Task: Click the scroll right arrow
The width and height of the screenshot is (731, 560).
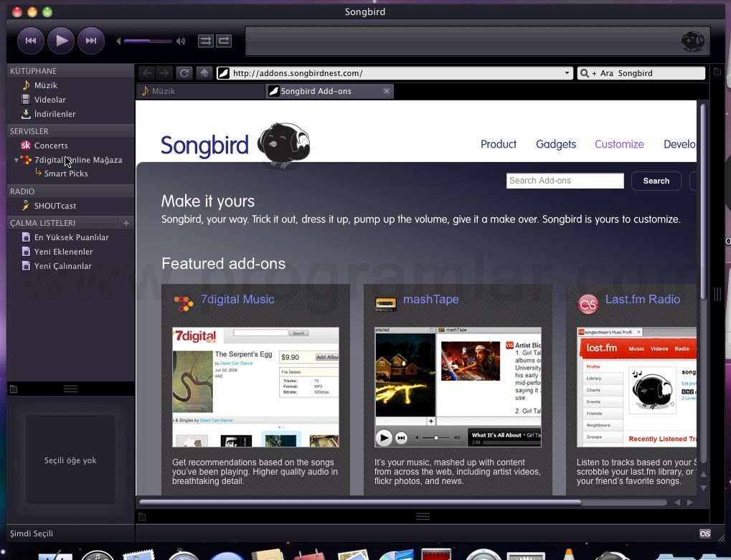Action: click(689, 502)
